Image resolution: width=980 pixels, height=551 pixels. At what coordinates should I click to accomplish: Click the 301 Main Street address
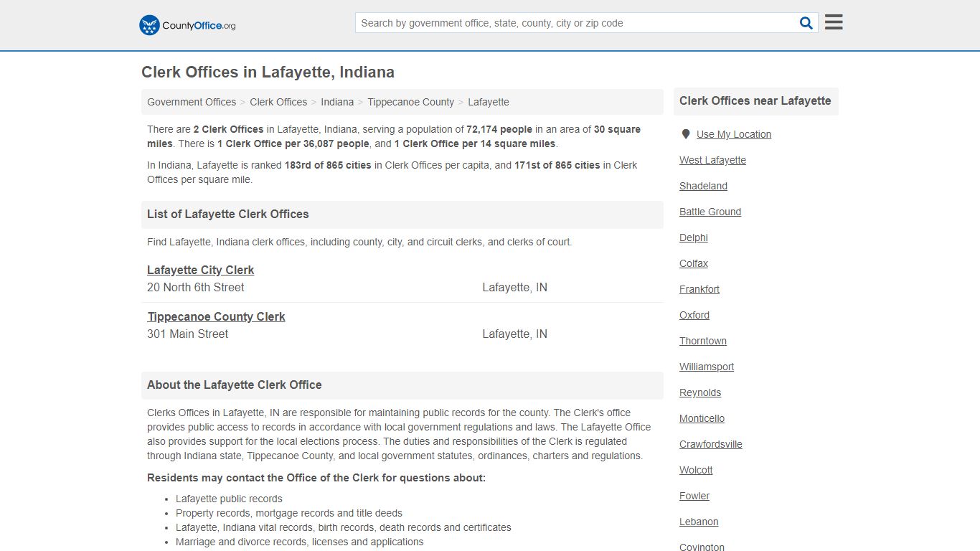187,334
